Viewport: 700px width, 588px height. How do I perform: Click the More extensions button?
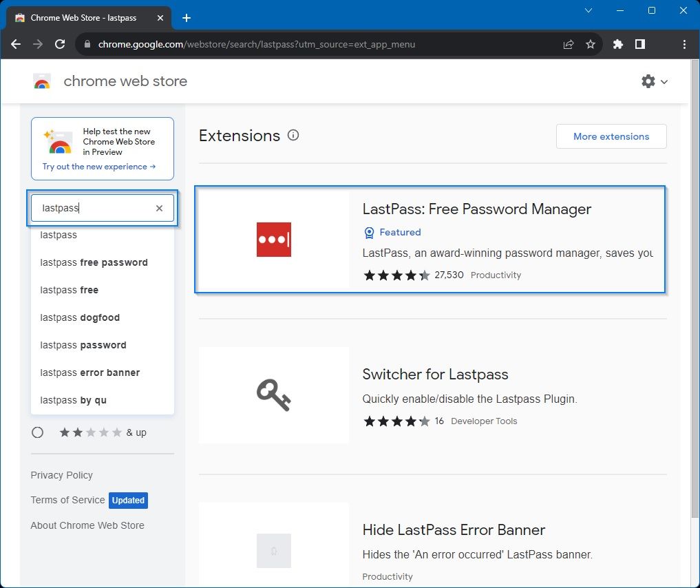[x=611, y=136]
